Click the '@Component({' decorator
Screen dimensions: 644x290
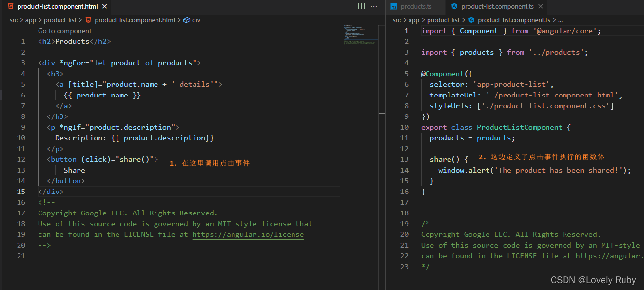pos(447,74)
